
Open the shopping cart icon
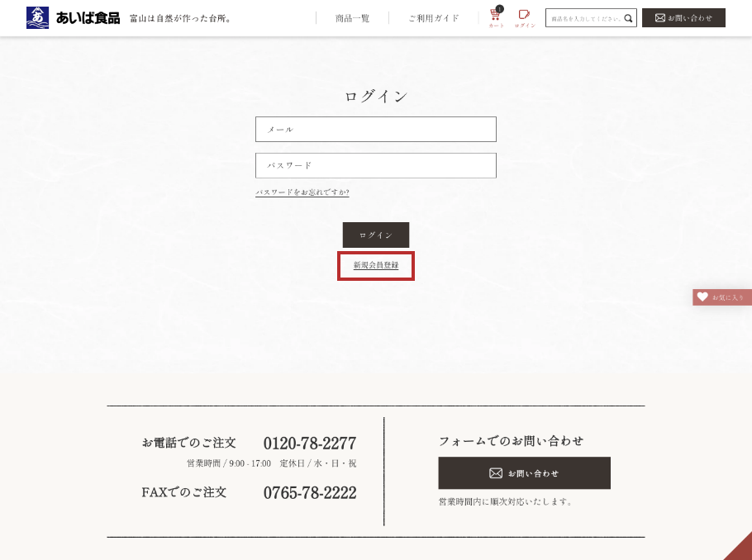pyautogui.click(x=496, y=16)
